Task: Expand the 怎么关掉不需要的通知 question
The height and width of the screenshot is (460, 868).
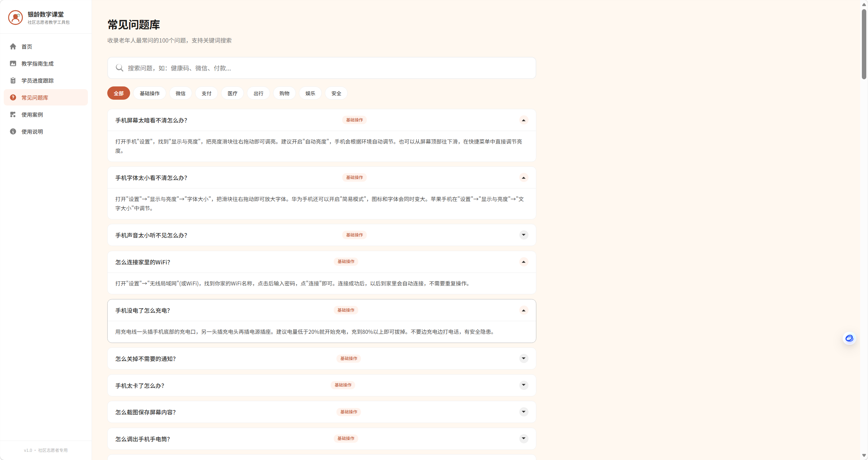Action: 524,359
